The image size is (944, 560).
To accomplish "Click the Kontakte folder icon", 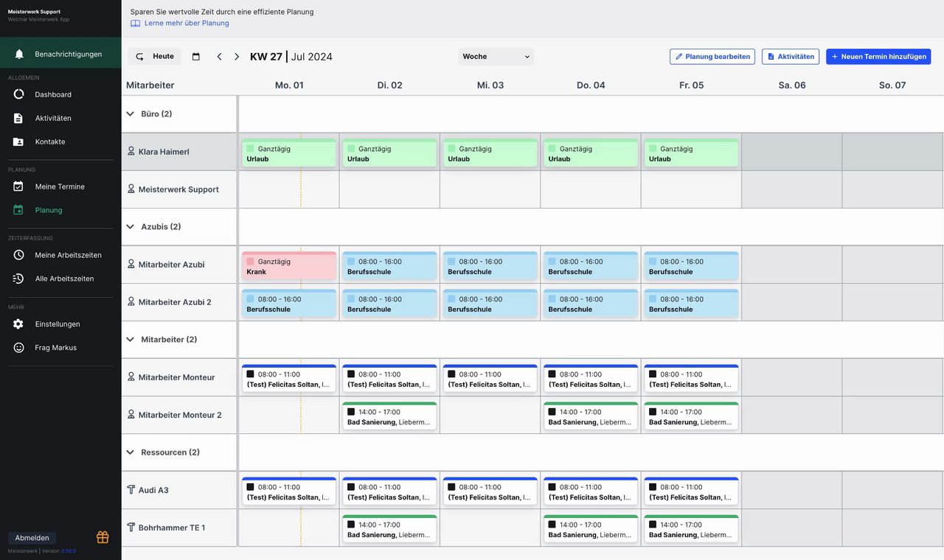I will pyautogui.click(x=18, y=141).
